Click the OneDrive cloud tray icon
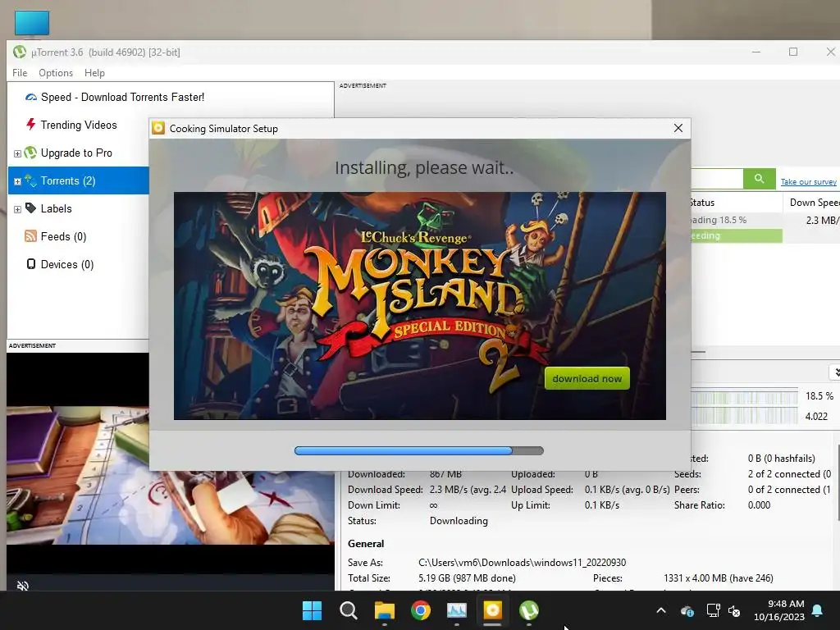The width and height of the screenshot is (840, 630). tap(687, 610)
